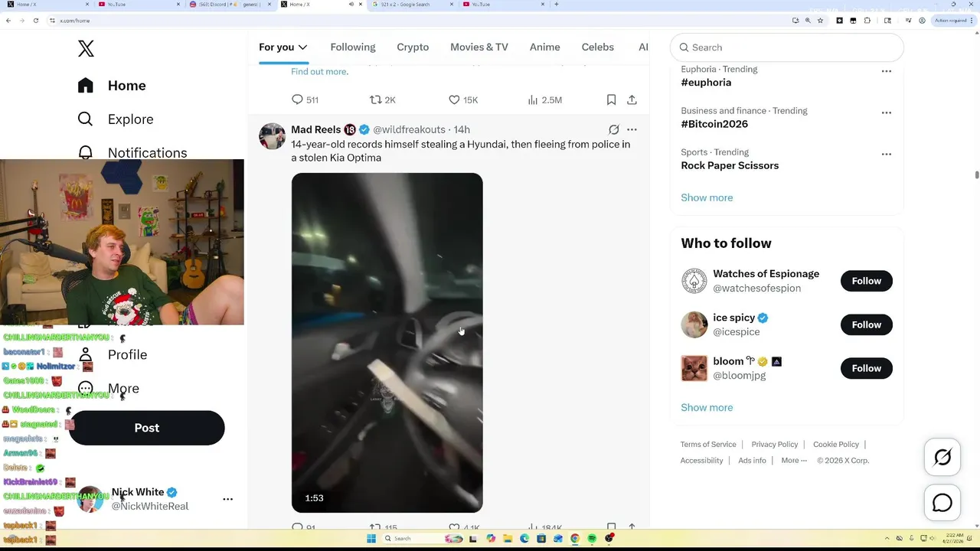Image resolution: width=980 pixels, height=551 pixels.
Task: Open Notifications from the sidebar
Action: click(x=132, y=152)
